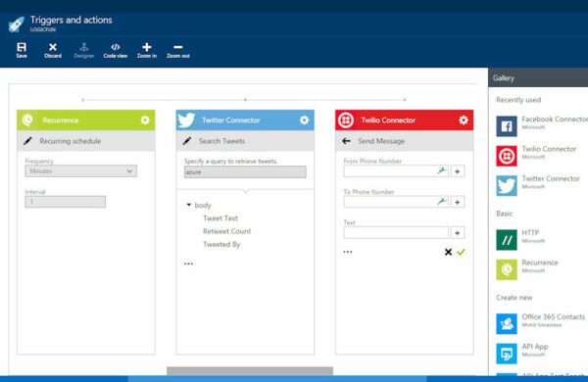Add Office 365 Contacts from Gallery

click(x=540, y=323)
